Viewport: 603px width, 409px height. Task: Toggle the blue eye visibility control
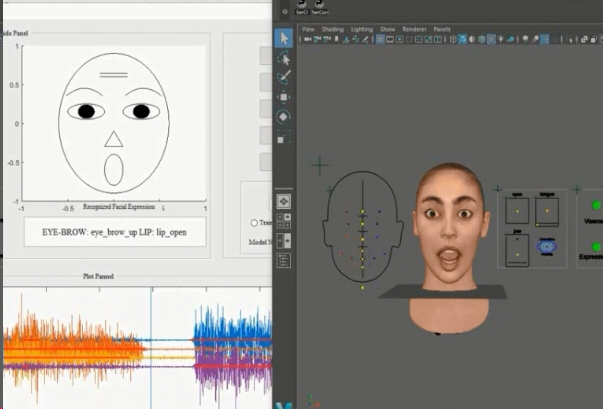[546, 246]
